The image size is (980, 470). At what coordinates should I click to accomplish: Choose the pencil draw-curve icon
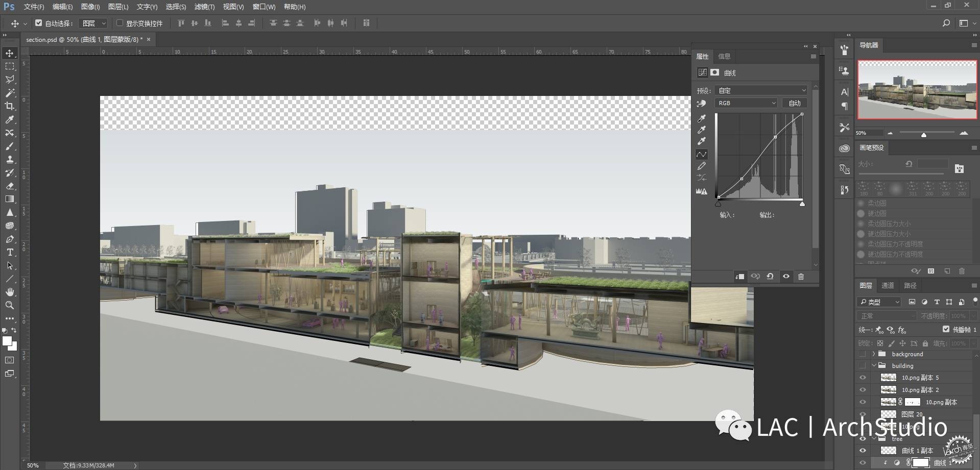coord(702,166)
